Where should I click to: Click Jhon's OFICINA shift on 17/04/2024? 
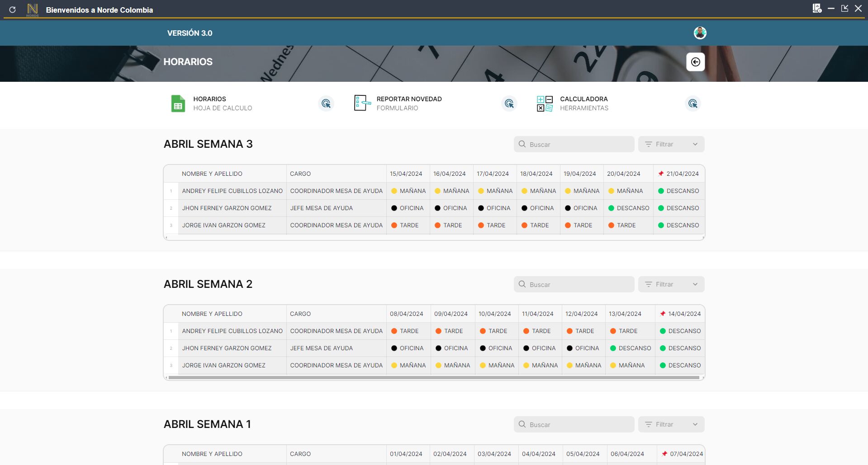(494, 208)
